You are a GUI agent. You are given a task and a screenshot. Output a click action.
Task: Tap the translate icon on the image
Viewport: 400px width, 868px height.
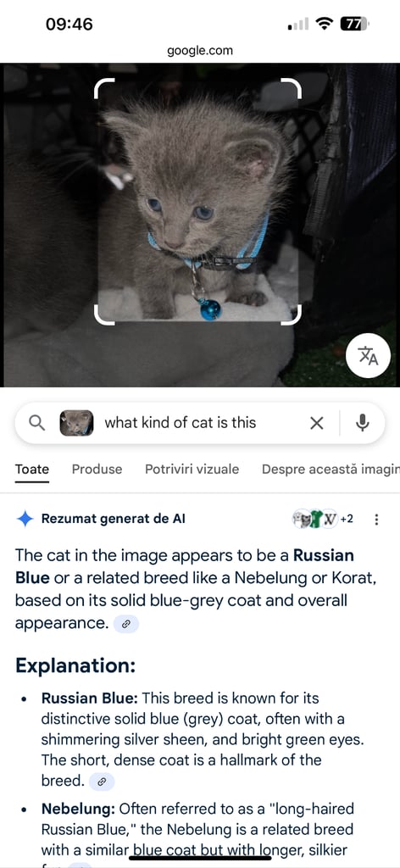coord(368,357)
